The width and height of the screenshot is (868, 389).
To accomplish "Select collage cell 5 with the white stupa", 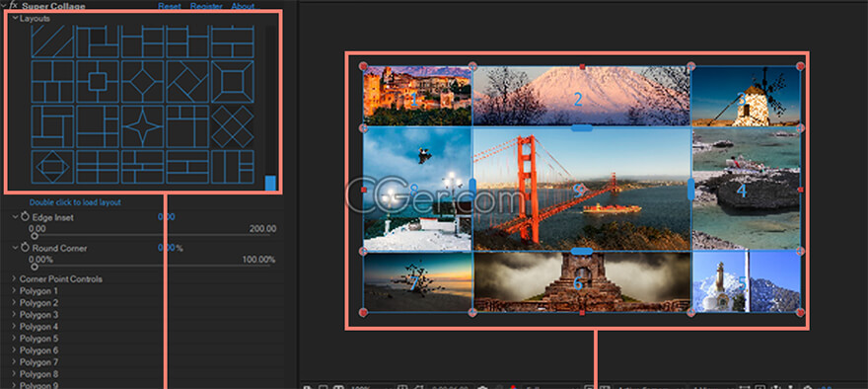I will (746, 282).
